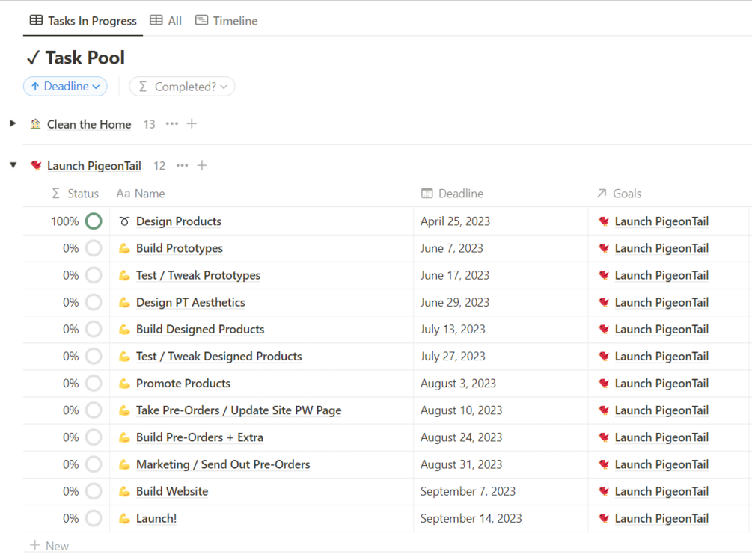The image size is (752, 560).
Task: Switch to the All tab
Action: click(x=166, y=21)
